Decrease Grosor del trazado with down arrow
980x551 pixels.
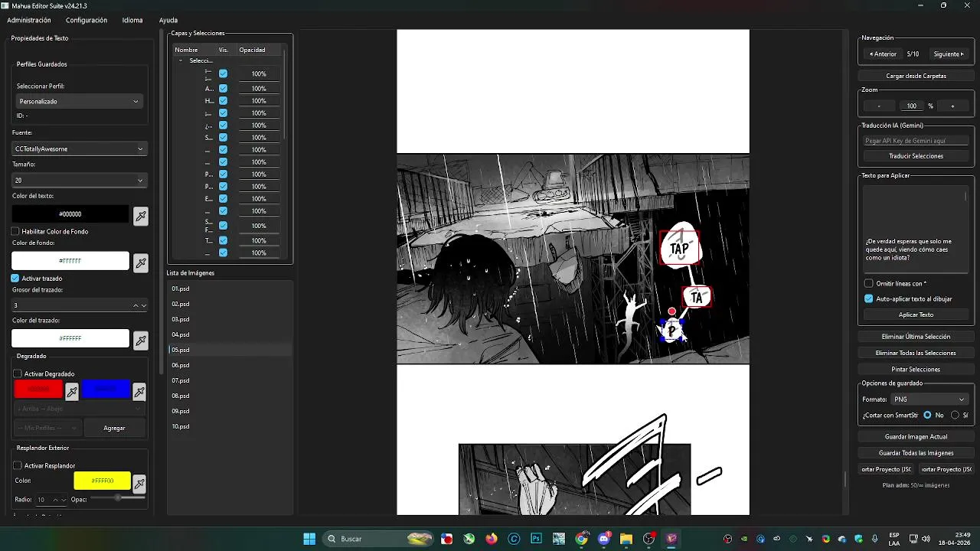coord(143,305)
